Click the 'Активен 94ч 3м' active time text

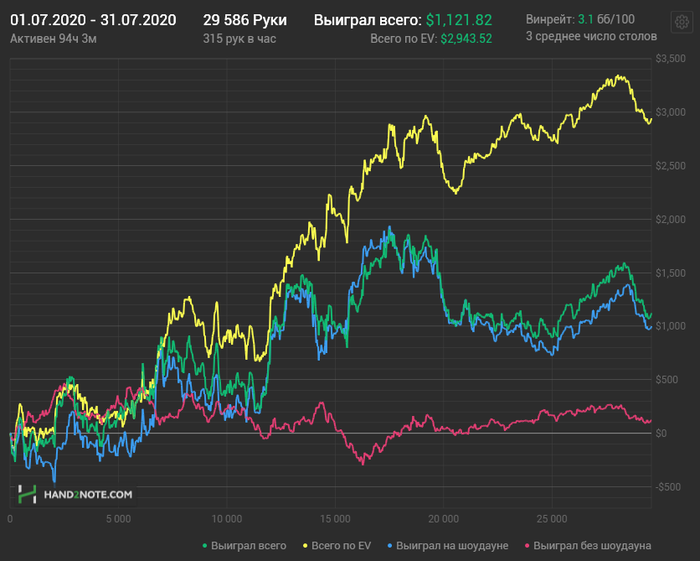coord(53,39)
